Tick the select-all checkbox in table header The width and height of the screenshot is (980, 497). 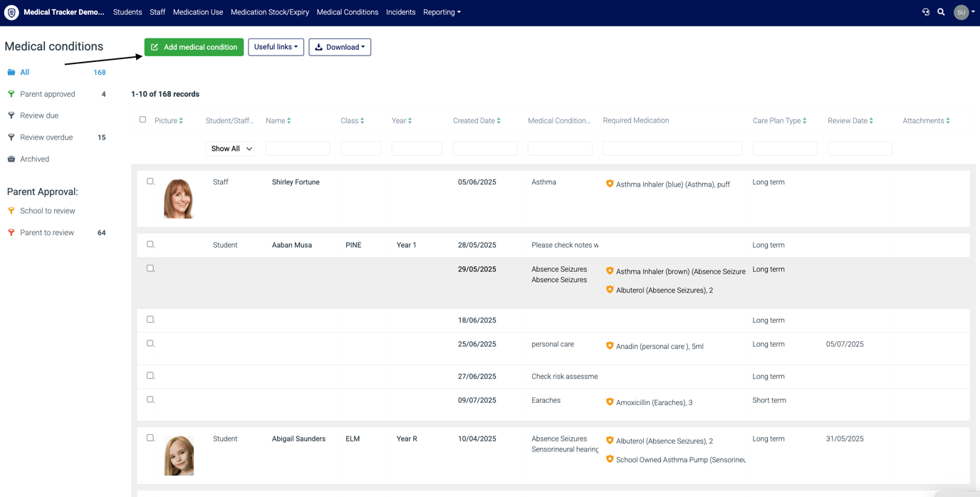[x=142, y=120]
